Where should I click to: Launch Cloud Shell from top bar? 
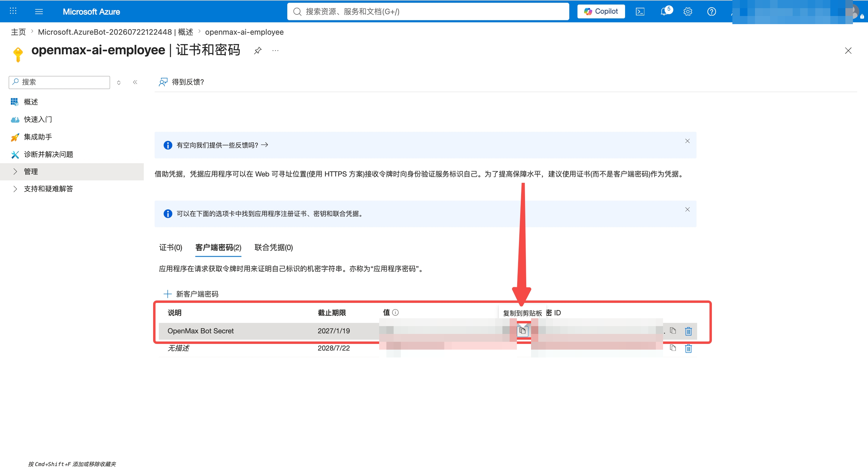point(640,11)
